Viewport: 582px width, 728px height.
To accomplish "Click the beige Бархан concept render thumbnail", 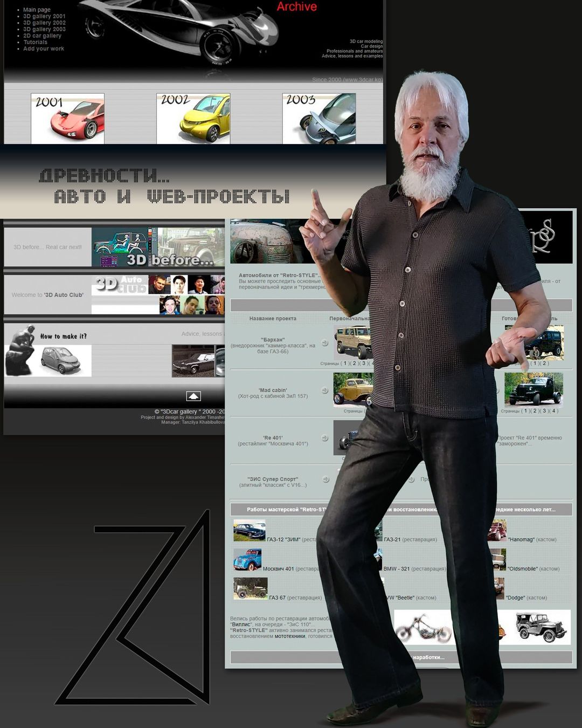I will 353,342.
